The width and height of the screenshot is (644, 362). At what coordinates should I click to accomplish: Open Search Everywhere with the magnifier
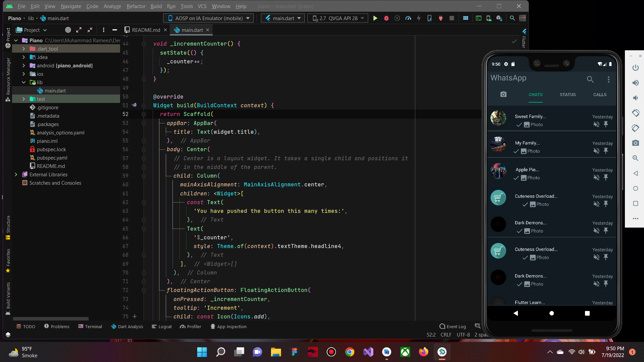pyautogui.click(x=512, y=18)
